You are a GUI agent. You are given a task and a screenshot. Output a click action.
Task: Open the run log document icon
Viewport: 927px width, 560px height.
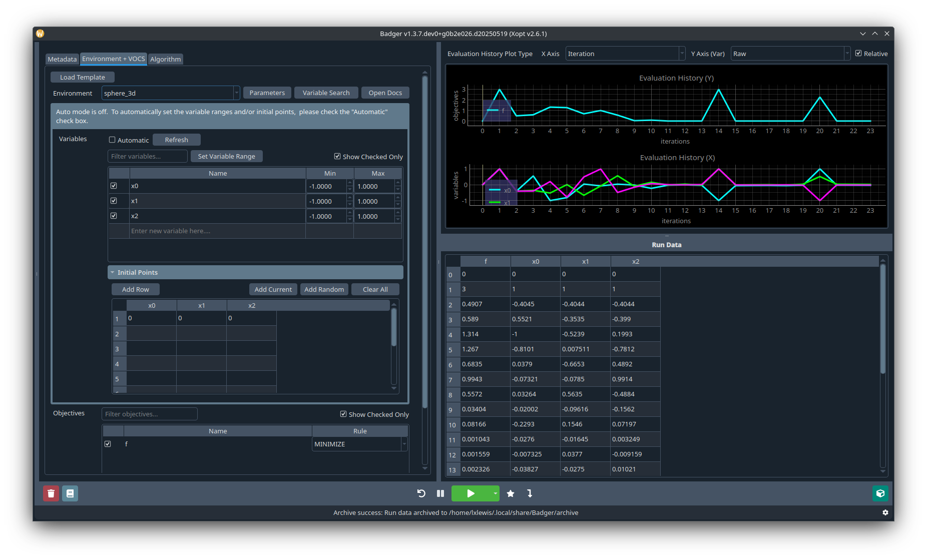click(70, 493)
